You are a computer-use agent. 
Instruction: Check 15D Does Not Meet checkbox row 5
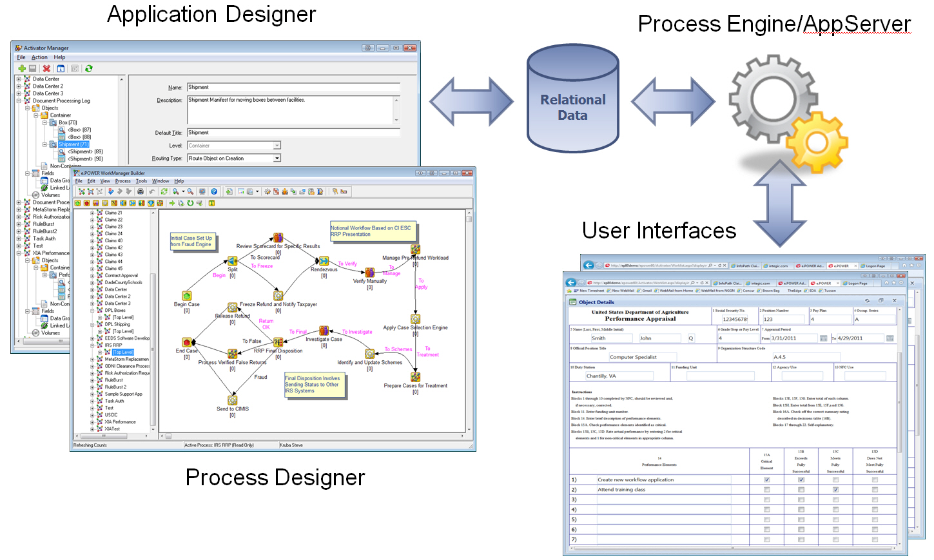point(875,519)
